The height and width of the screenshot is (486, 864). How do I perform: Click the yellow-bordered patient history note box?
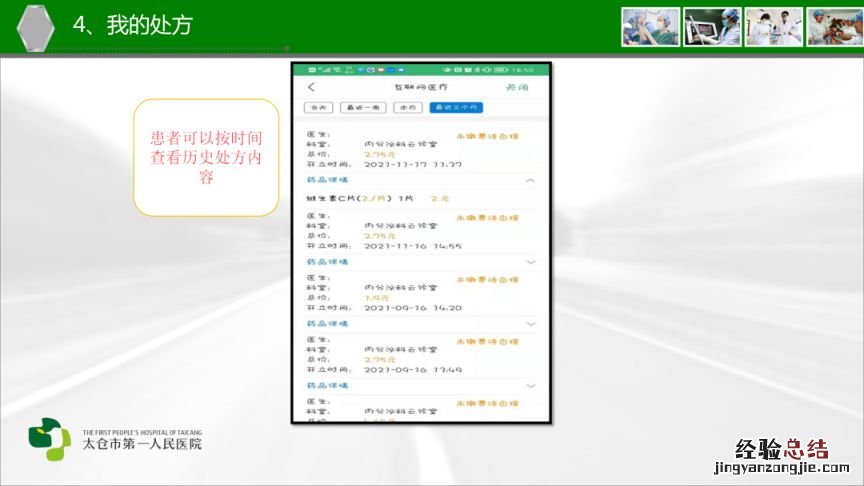pyautogui.click(x=206, y=157)
